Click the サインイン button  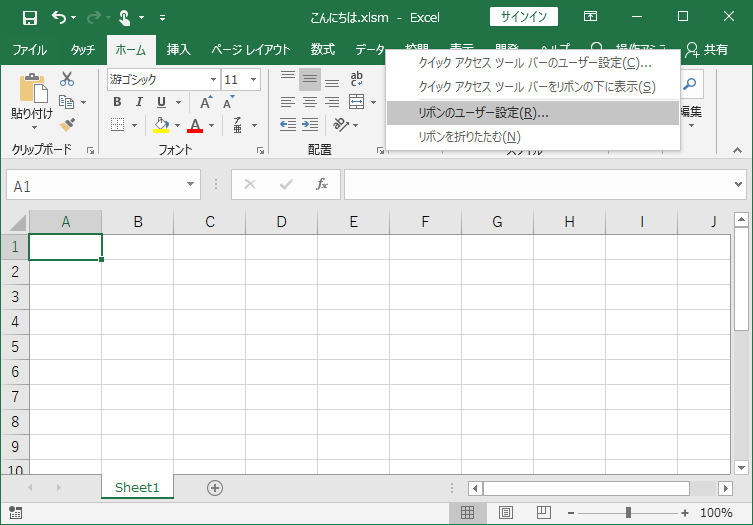tap(523, 17)
